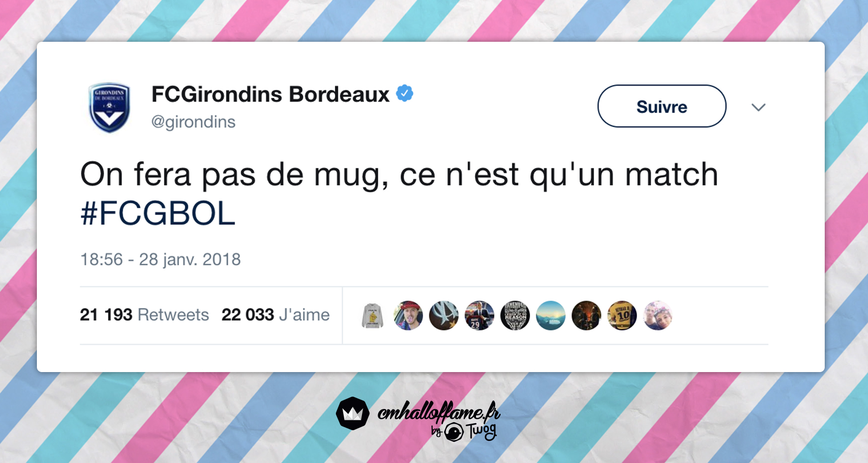Click the Girondins de Bordeaux profile logo
Image resolution: width=868 pixels, height=463 pixels.
click(109, 107)
